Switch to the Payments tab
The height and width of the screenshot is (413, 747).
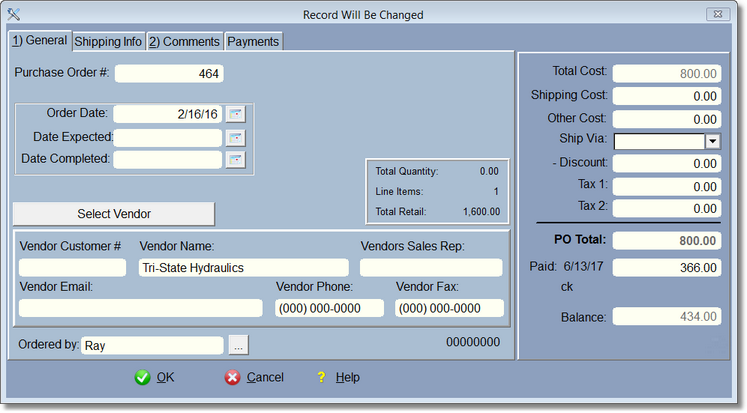(253, 41)
